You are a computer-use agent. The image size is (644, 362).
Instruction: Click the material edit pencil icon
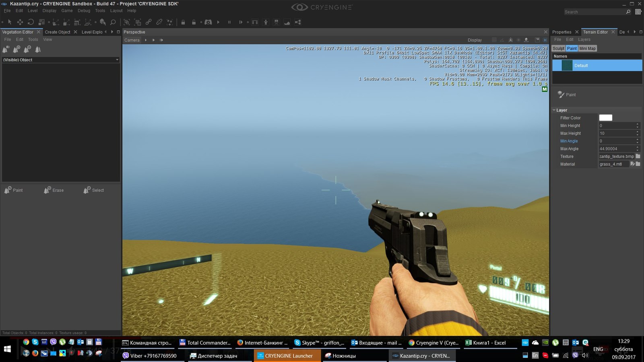(x=632, y=164)
